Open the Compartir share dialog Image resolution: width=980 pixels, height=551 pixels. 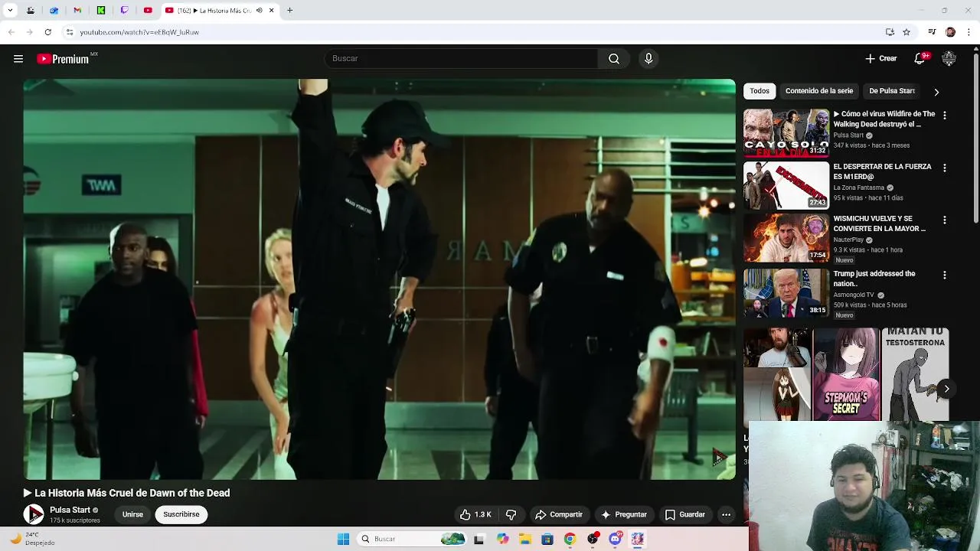click(x=559, y=515)
